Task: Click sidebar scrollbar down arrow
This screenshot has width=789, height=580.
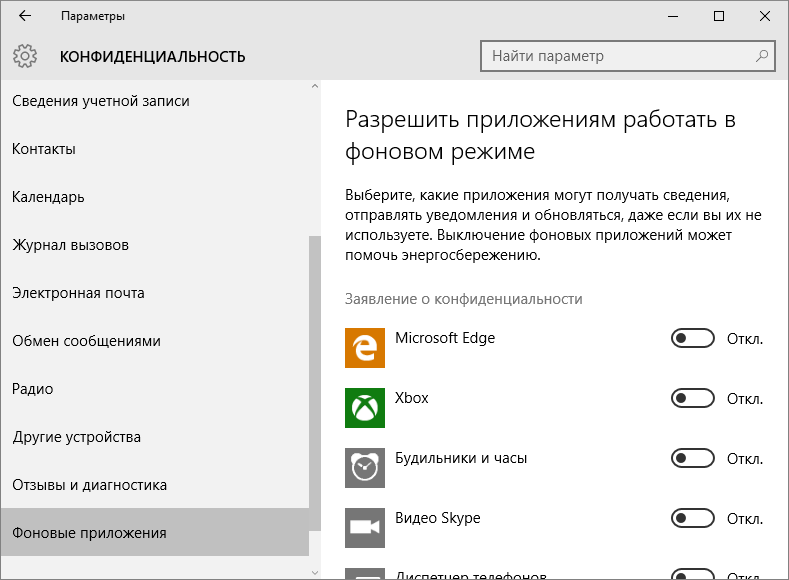Action: point(314,572)
